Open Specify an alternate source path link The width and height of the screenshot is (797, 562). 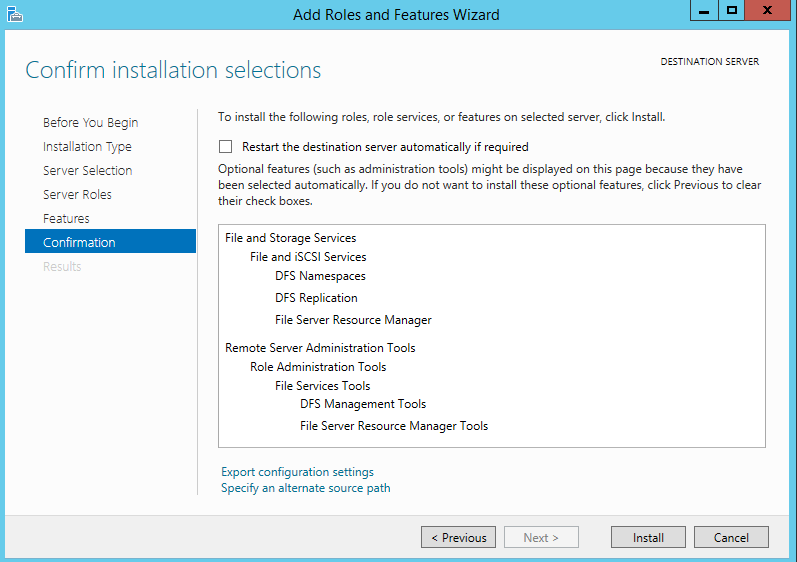(x=305, y=488)
